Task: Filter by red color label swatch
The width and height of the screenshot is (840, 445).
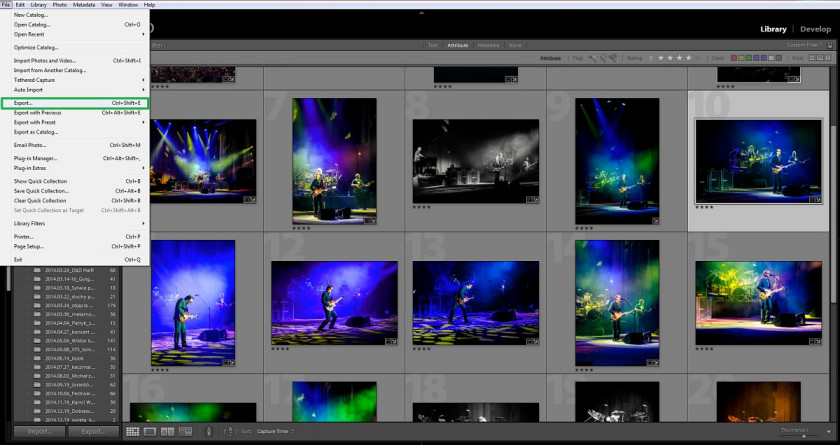Action: click(734, 58)
